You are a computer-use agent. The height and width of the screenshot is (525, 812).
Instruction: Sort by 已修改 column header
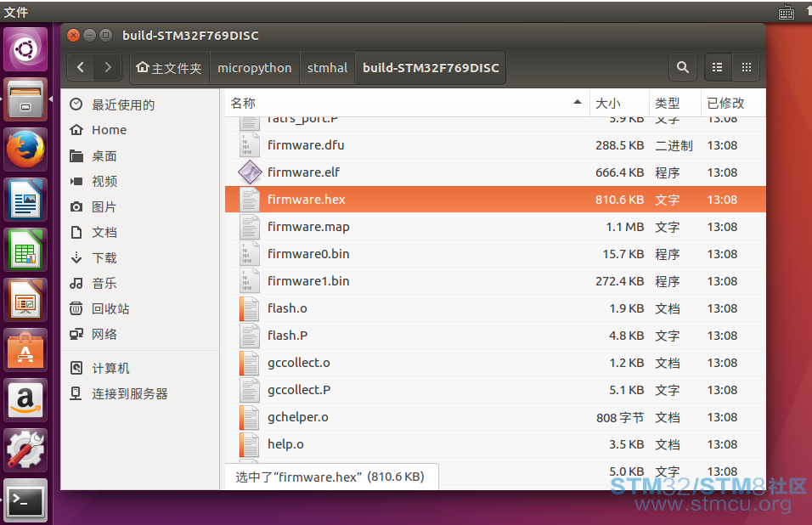tap(732, 103)
